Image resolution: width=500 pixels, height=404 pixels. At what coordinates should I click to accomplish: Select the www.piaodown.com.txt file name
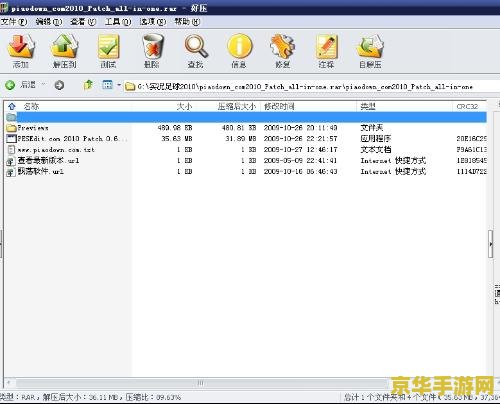(56, 150)
